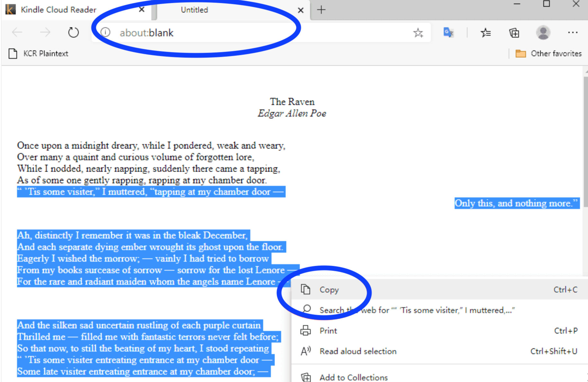Open the Other favorites folder icon
This screenshot has height=382, width=588.
pyautogui.click(x=521, y=54)
